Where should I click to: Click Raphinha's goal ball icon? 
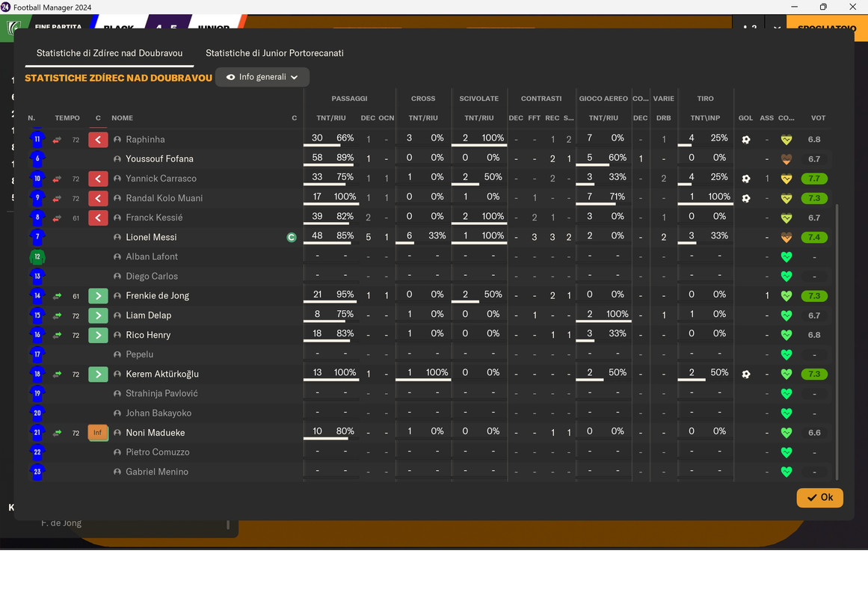pos(745,140)
